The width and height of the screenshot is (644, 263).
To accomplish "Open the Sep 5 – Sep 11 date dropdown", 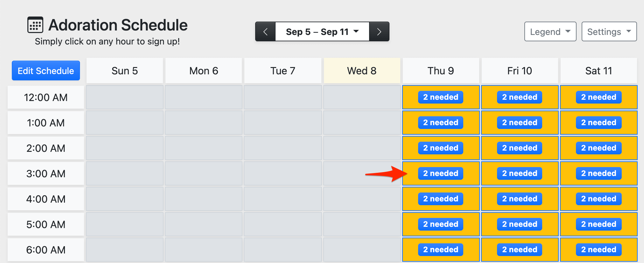I will point(322,32).
